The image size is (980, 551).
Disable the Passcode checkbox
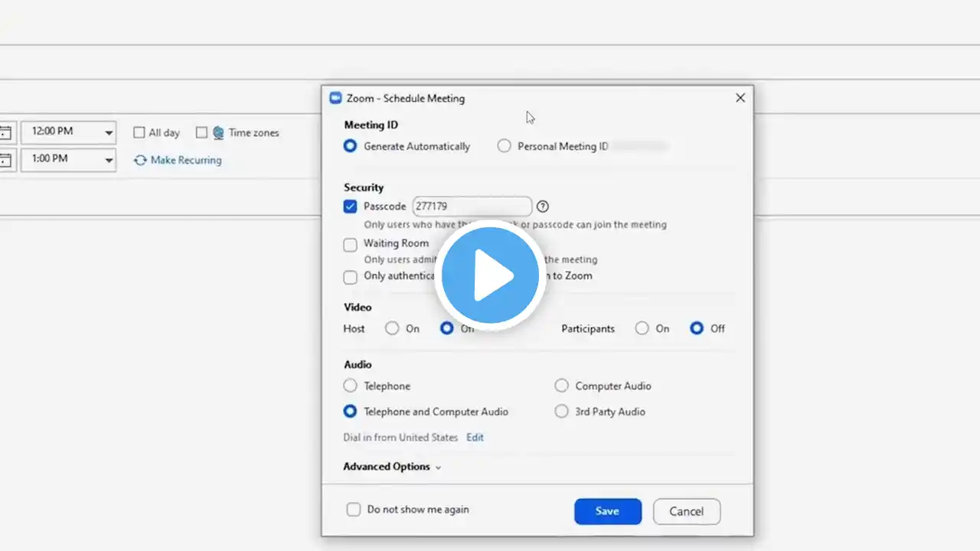point(351,207)
